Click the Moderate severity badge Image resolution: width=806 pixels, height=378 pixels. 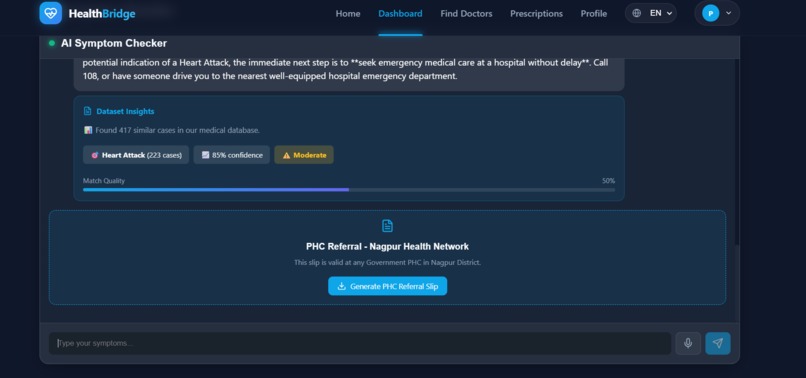(304, 155)
